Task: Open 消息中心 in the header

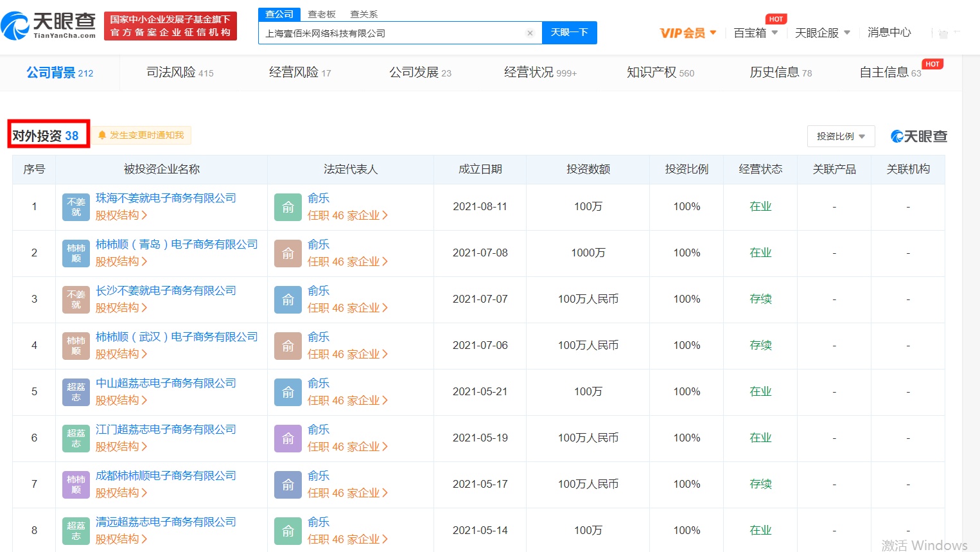Action: pos(889,33)
